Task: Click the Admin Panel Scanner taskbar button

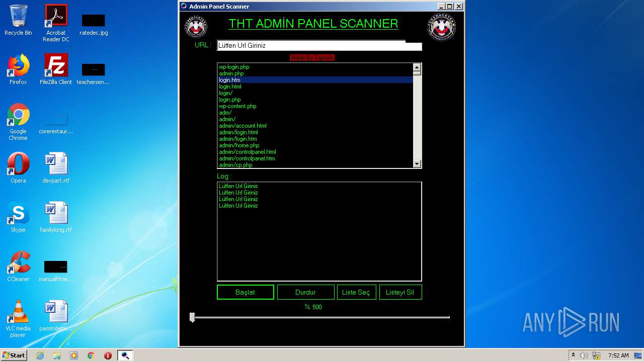Action: pyautogui.click(x=125, y=355)
